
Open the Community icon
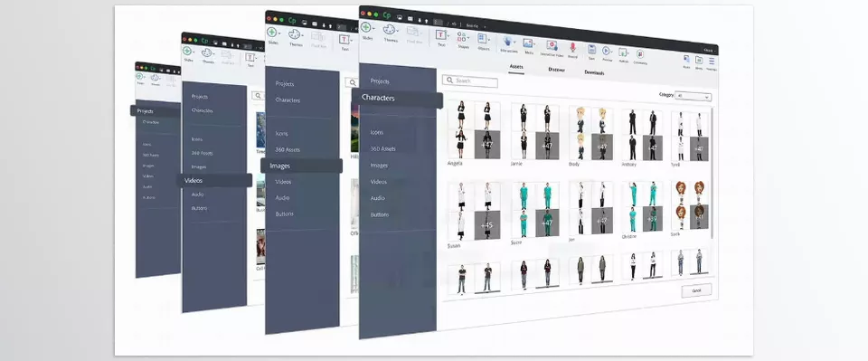pos(640,53)
